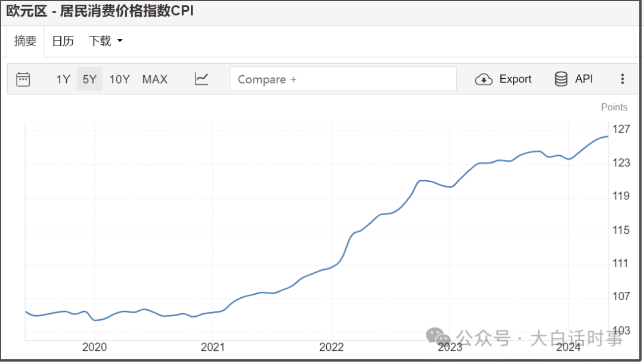Select the 1Y time range
Viewport: 644px width, 364px height.
point(63,79)
